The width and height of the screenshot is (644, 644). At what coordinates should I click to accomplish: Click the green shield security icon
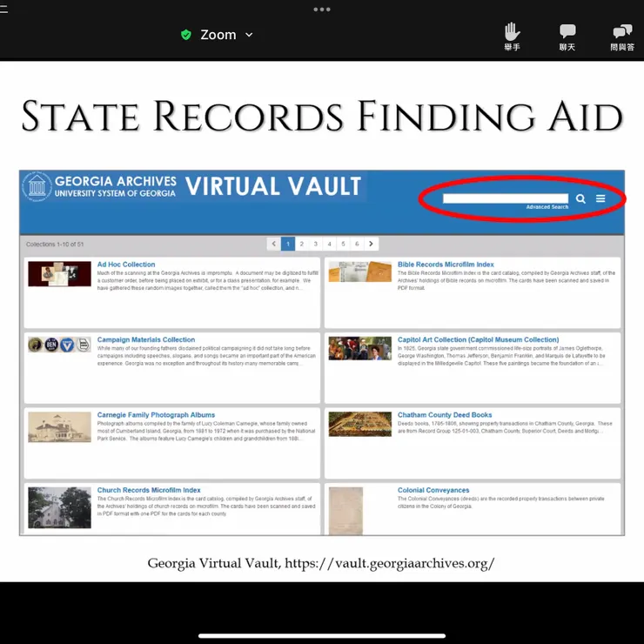click(186, 35)
